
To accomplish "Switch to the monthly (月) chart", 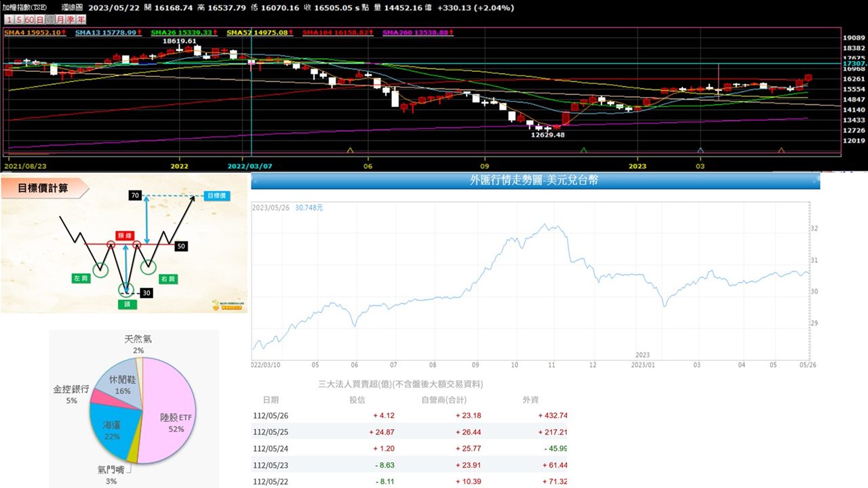I will click(x=61, y=20).
